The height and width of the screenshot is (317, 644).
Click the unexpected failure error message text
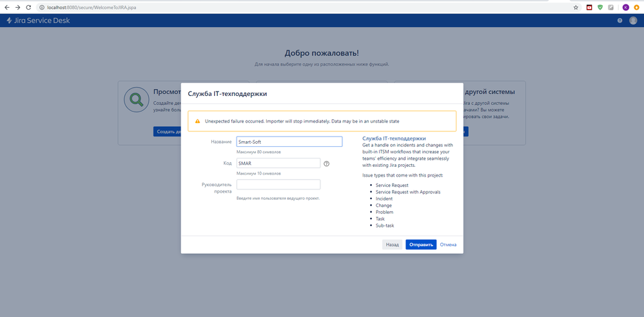pyautogui.click(x=302, y=122)
